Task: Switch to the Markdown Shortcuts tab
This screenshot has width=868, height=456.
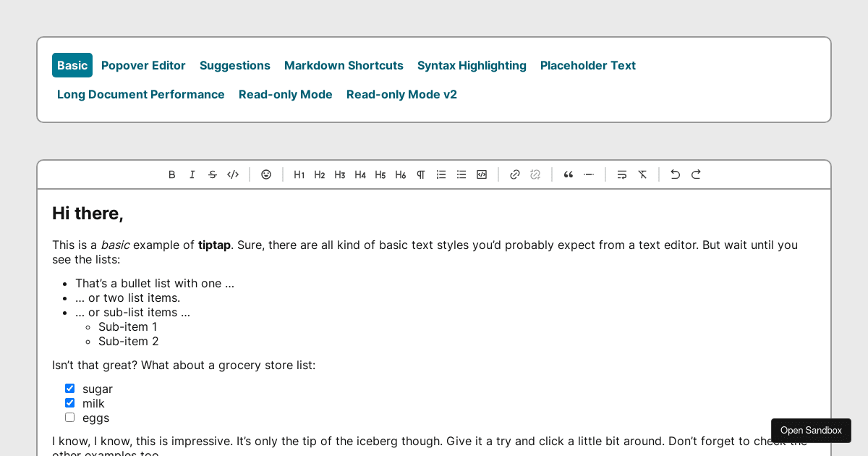Action: [344, 65]
